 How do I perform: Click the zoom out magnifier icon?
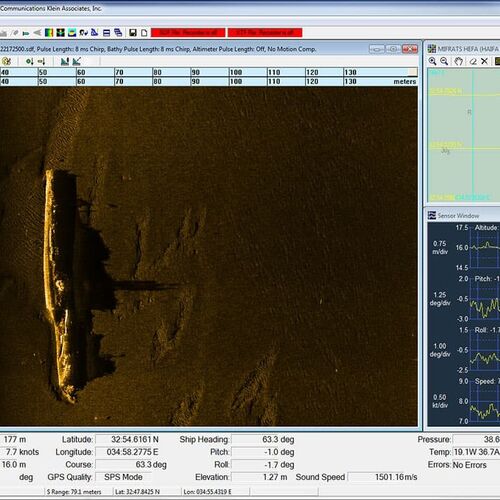click(444, 61)
